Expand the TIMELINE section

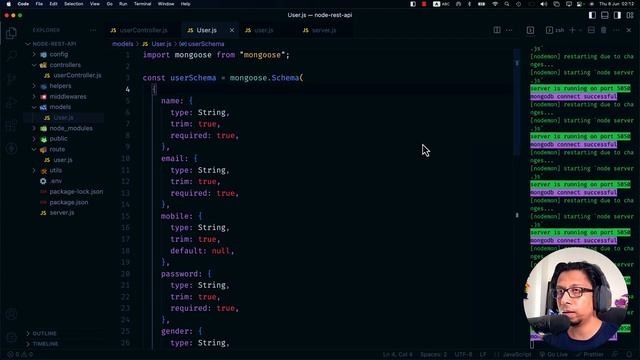click(x=64, y=344)
